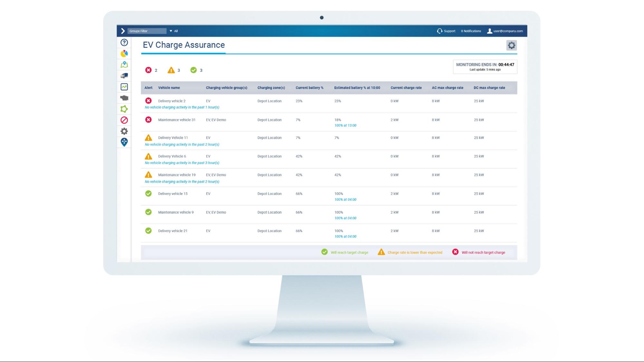644x362 pixels.
Task: Expand the Groups Filter dropdown
Action: point(148,31)
